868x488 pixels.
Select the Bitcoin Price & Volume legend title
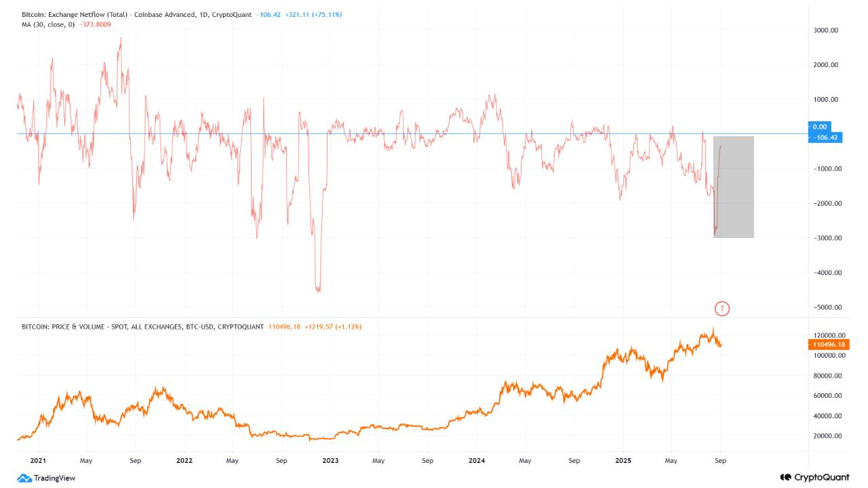coord(142,327)
